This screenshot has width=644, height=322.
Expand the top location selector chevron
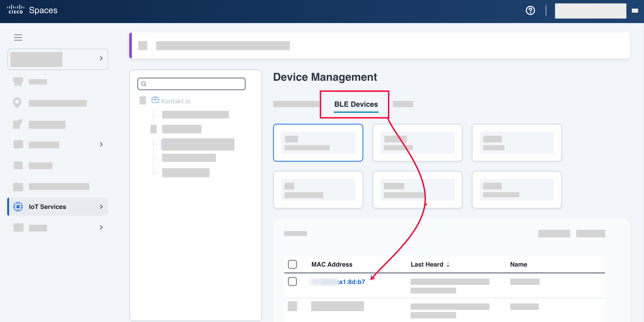tap(101, 58)
